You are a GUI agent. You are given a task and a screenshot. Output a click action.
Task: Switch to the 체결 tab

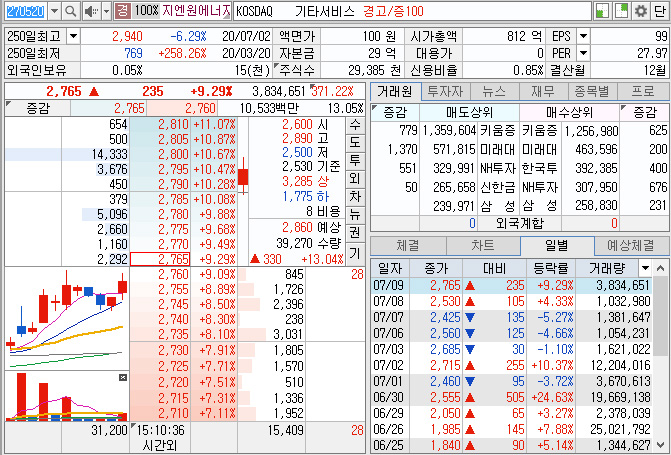tap(408, 246)
